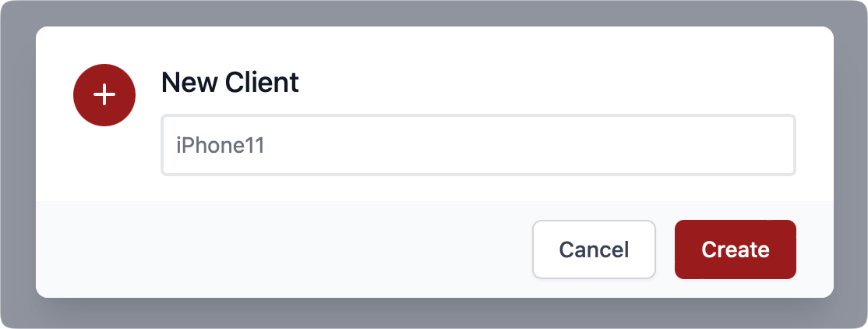This screenshot has height=329, width=868.
Task: Click the red circular plus icon
Action: [104, 95]
